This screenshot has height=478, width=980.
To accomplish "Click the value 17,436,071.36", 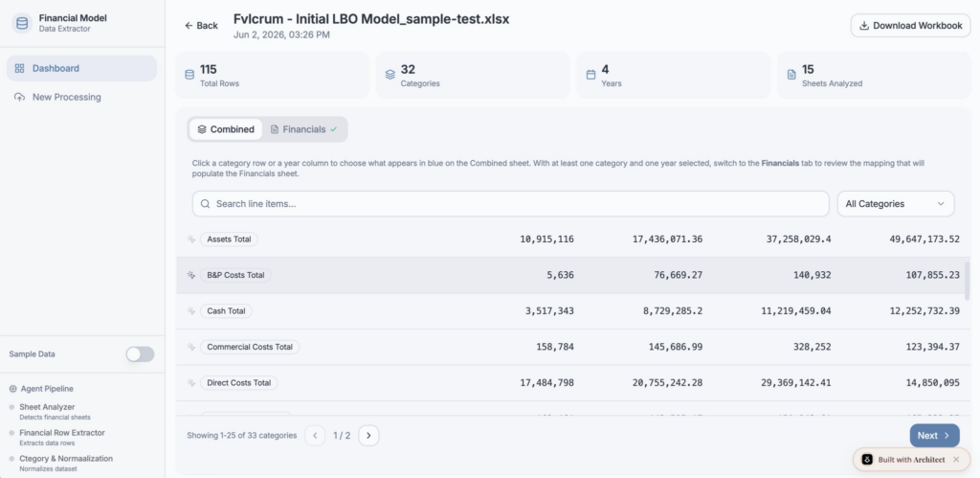I will (667, 239).
